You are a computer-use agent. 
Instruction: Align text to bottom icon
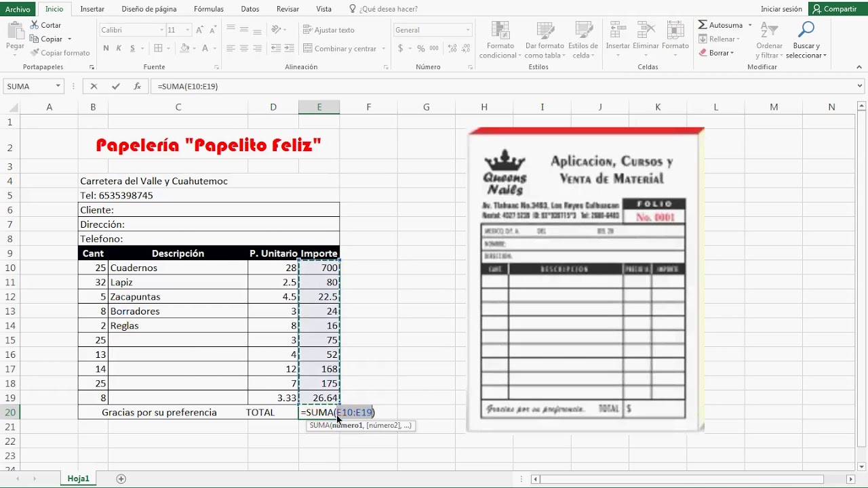(x=258, y=30)
